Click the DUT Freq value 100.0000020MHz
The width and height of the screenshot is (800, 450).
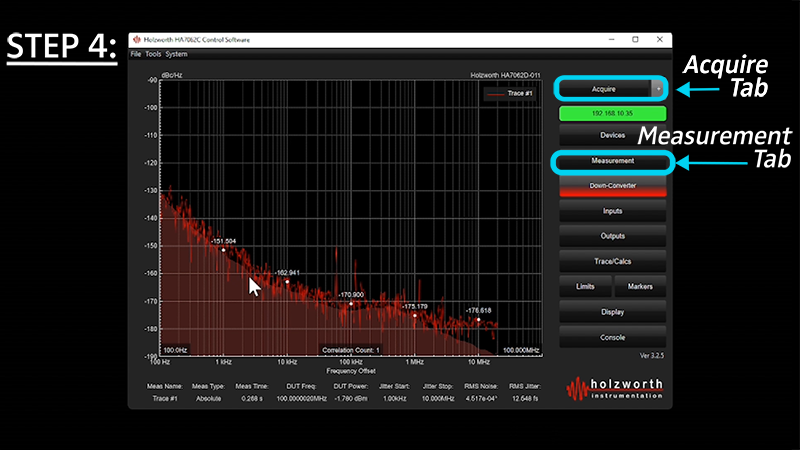tap(302, 398)
